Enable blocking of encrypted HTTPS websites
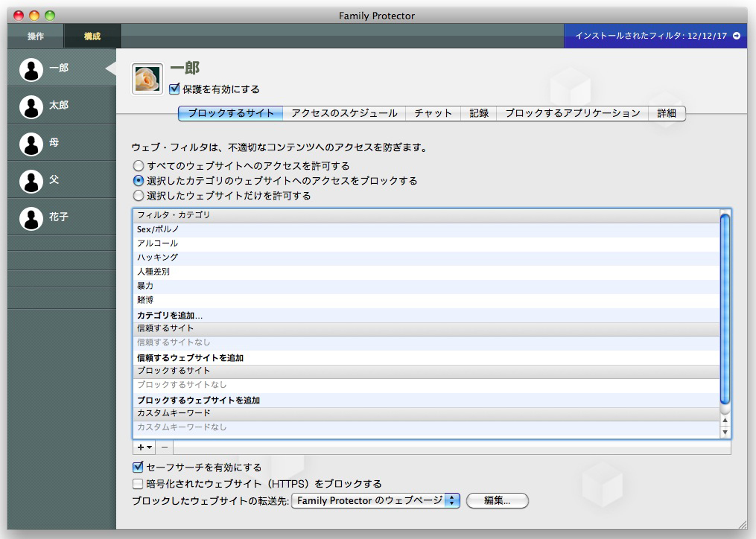Screen dimensions: 756x539 (138, 484)
